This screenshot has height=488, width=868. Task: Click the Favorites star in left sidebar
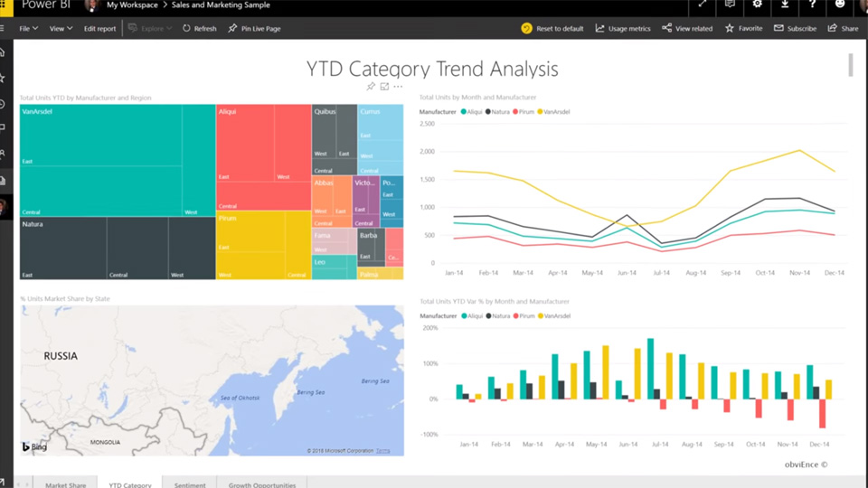click(x=3, y=79)
